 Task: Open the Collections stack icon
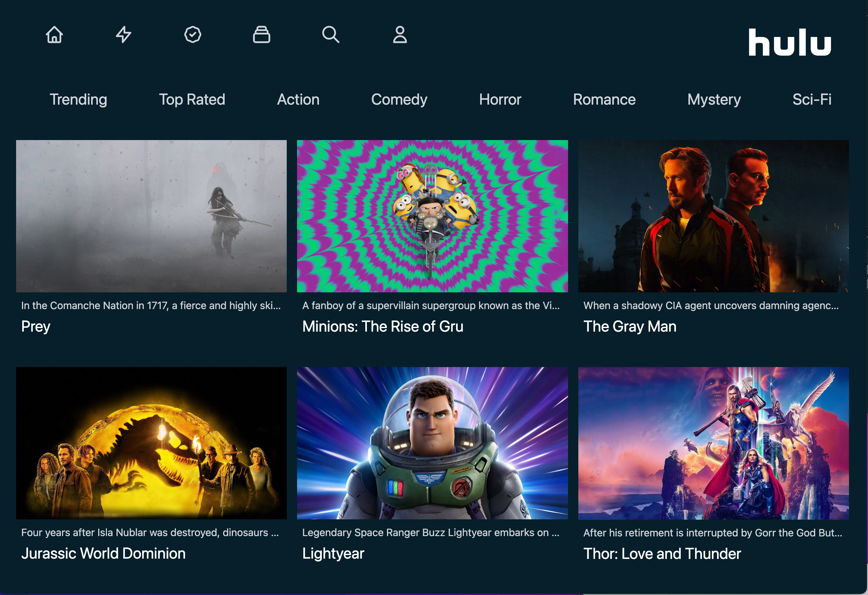[261, 35]
